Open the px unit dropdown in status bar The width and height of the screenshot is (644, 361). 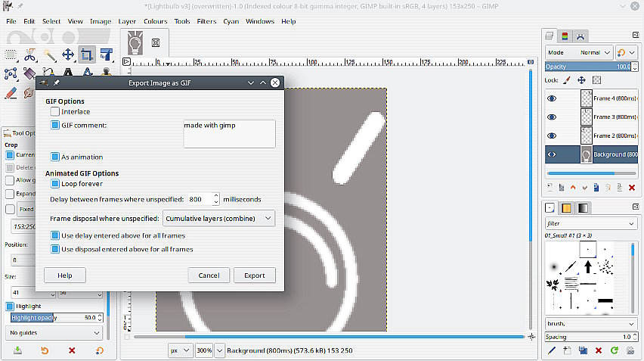tap(180, 350)
